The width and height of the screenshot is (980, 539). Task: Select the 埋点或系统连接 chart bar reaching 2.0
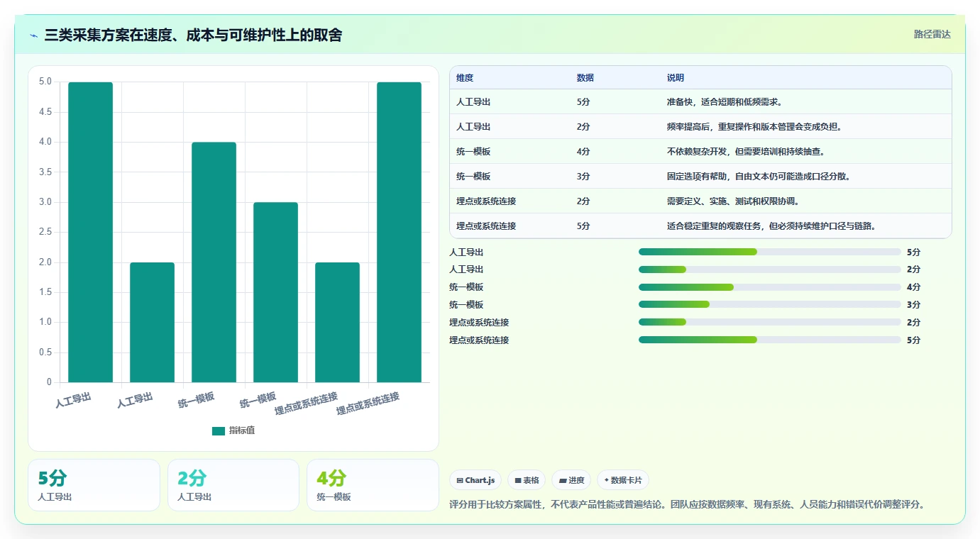pos(337,322)
